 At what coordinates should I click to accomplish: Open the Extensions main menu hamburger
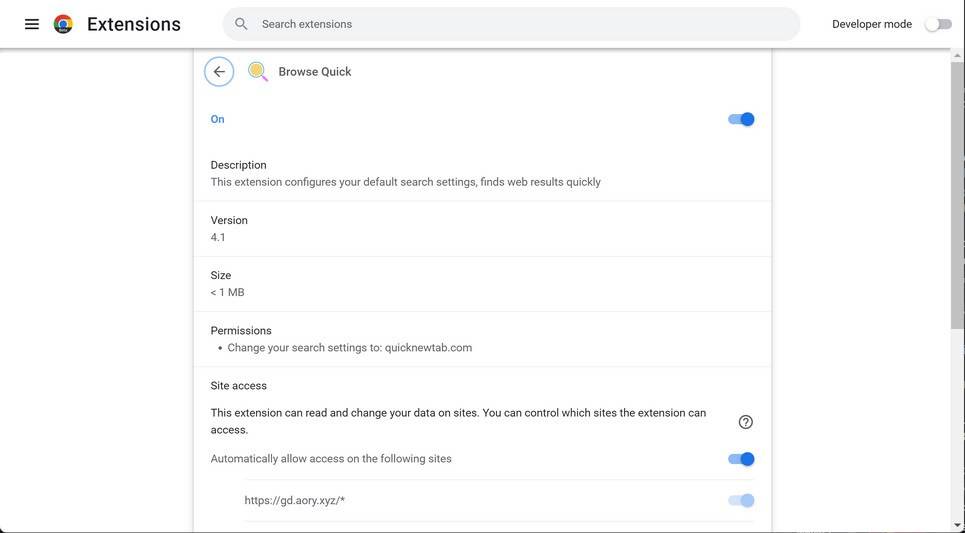coord(32,24)
